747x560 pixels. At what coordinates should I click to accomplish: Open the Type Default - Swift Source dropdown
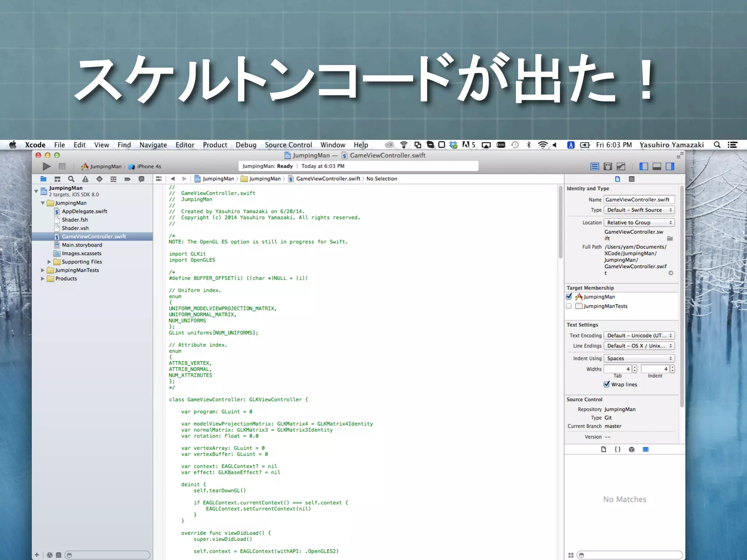tap(639, 210)
